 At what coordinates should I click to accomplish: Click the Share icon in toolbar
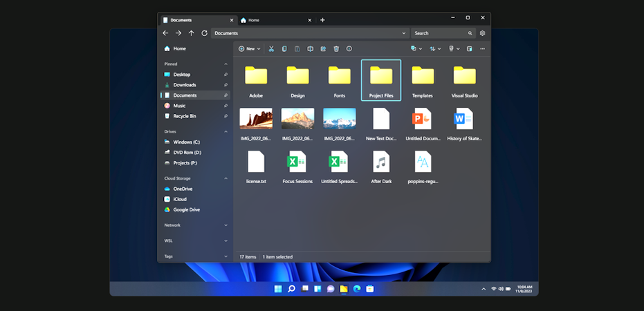[323, 49]
